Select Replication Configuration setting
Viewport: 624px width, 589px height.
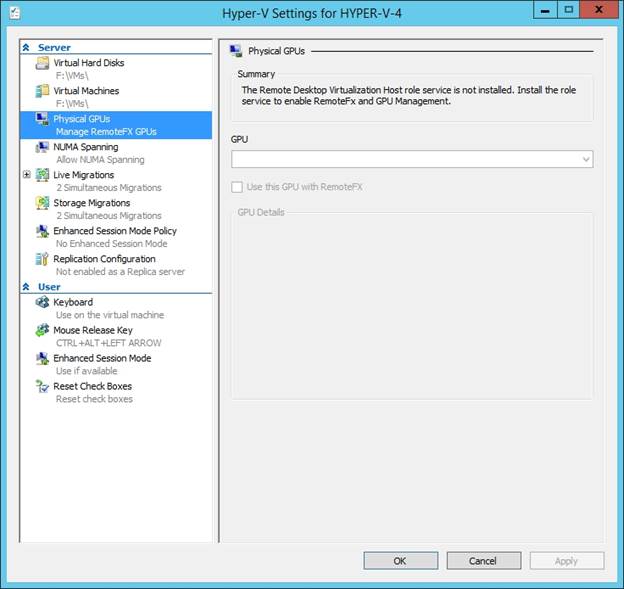tap(104, 259)
